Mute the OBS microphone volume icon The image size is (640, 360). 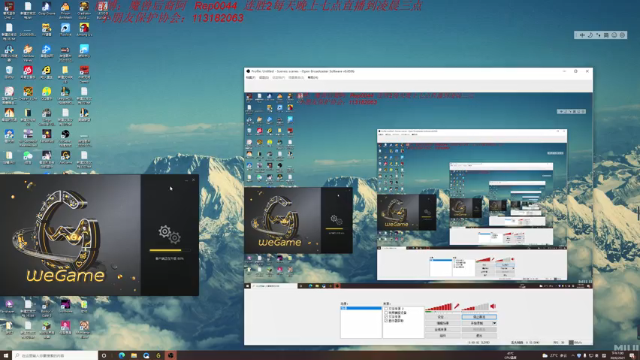tap(457, 306)
